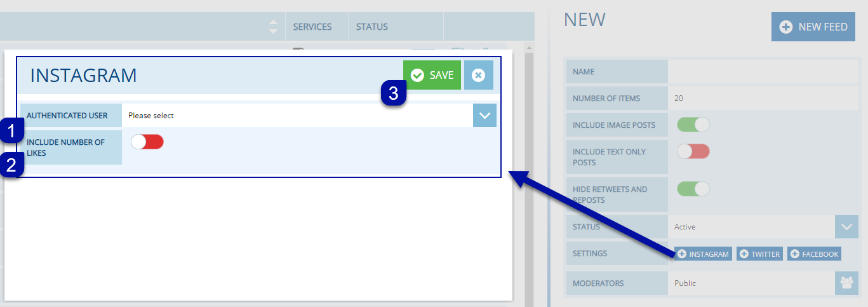Open the Moderators group icon
The width and height of the screenshot is (868, 307).
click(846, 283)
